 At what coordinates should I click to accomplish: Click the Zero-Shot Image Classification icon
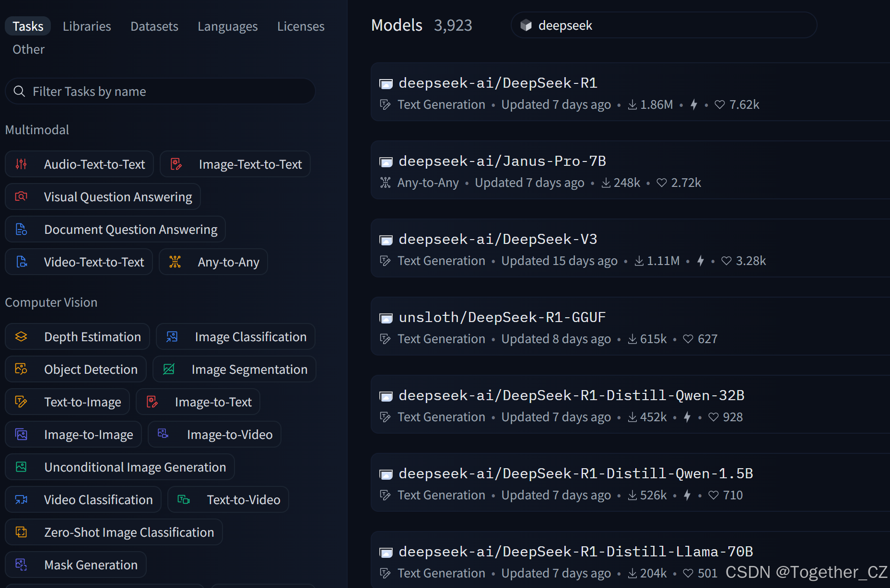tap(21, 532)
